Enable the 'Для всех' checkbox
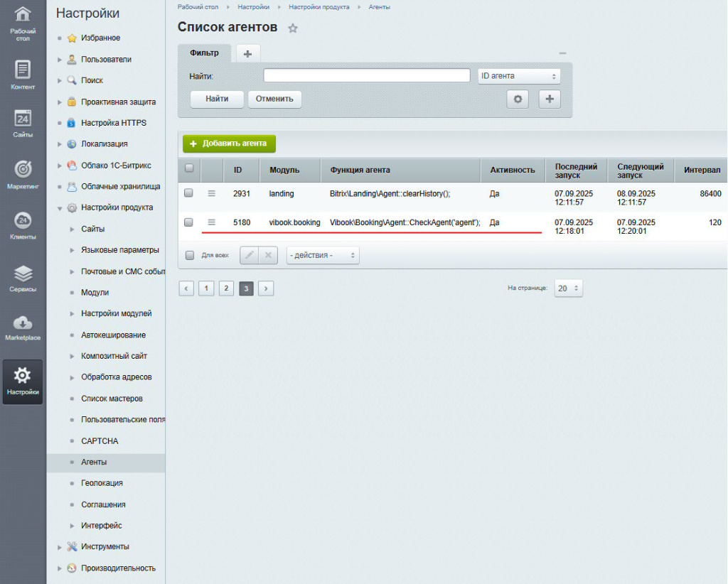Image resolution: width=728 pixels, height=584 pixels. click(x=190, y=255)
